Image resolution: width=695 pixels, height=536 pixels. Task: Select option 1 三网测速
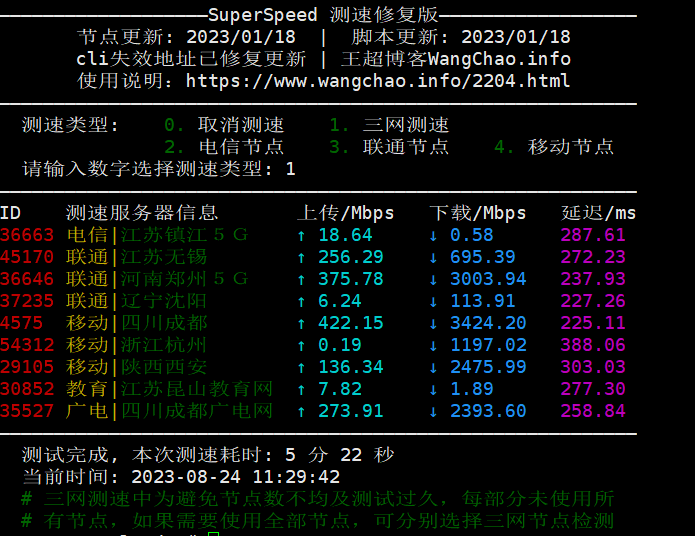(390, 125)
